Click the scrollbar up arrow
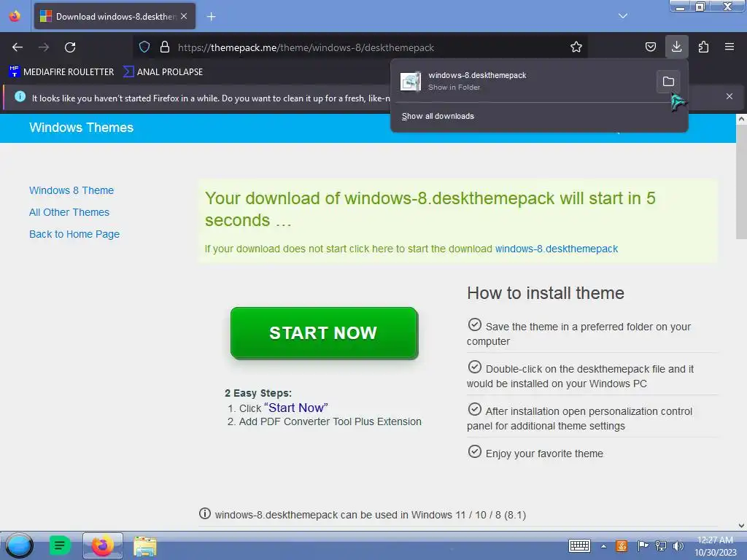Viewport: 747px width, 560px height. pos(741,120)
